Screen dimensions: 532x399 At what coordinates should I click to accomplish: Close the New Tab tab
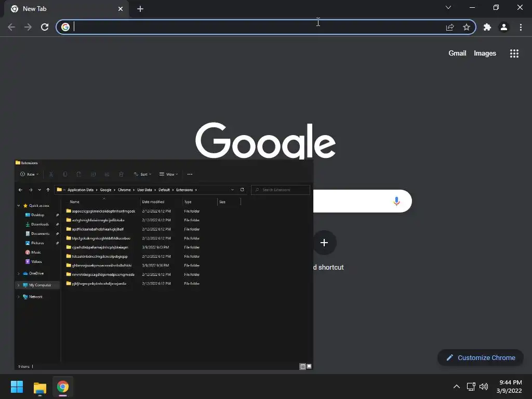pyautogui.click(x=121, y=9)
